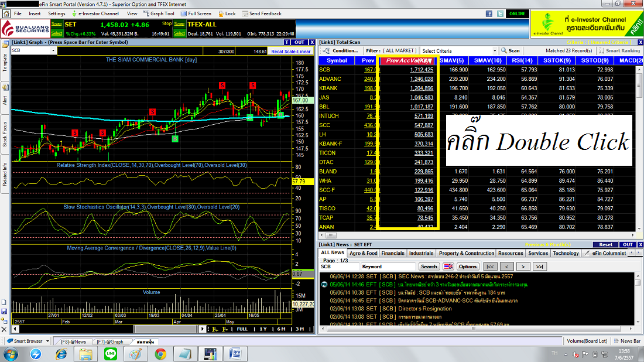The width and height of the screenshot is (644, 362).
Task: Click the graph horizontal scrollbar thumb
Action: tap(167, 329)
